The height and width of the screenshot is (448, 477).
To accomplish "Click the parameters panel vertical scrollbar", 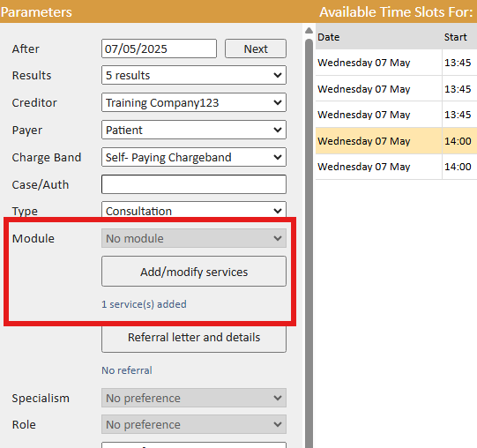I will pos(309,243).
